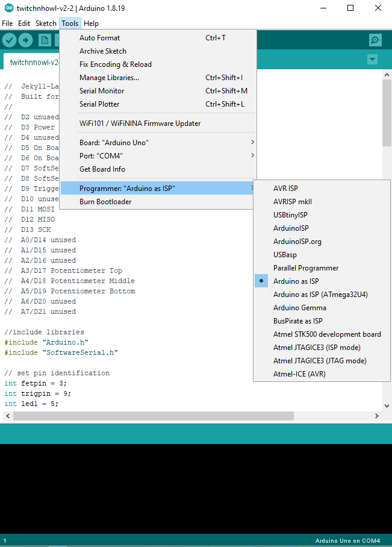Open the Port: "COM4" submenu
This screenshot has width=392, height=547.
[158, 155]
